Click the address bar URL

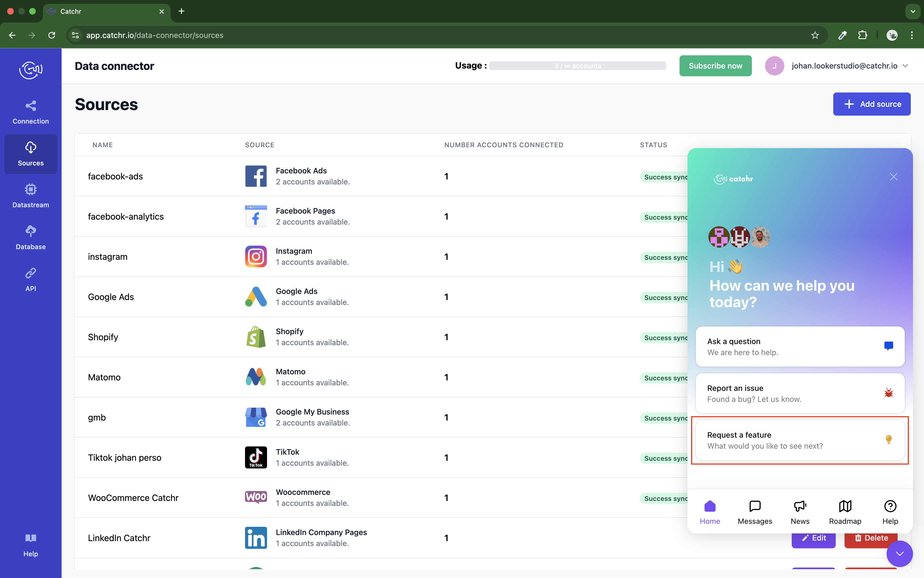pyautogui.click(x=155, y=35)
